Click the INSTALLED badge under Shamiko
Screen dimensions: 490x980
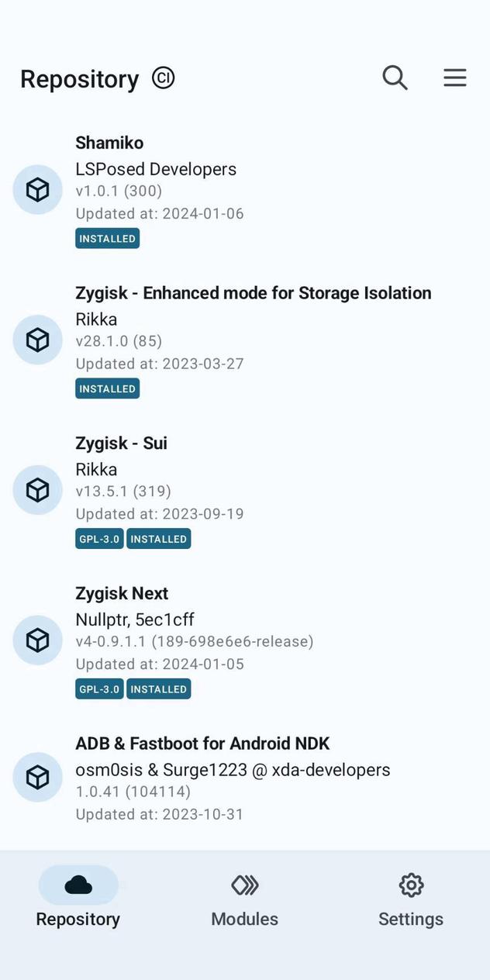107,238
